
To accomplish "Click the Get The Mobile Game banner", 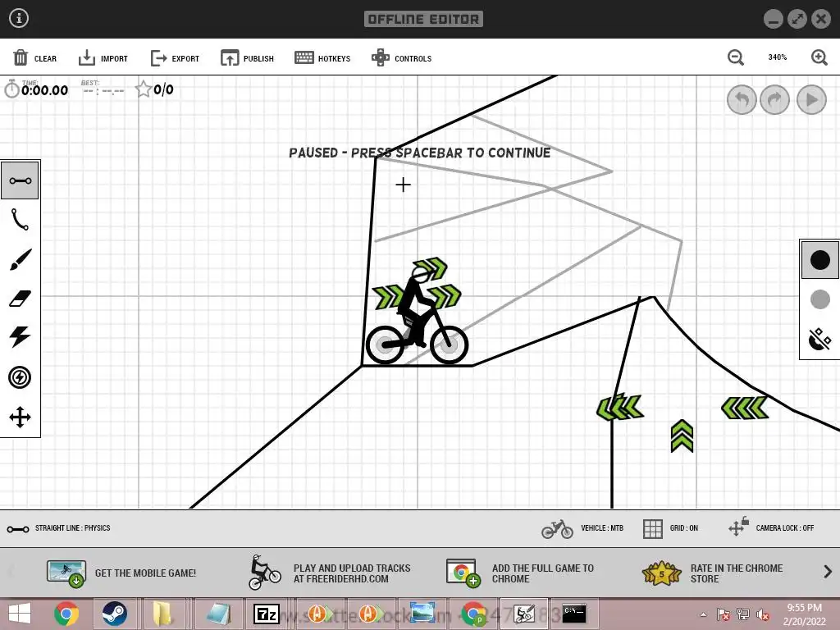I will pyautogui.click(x=121, y=573).
